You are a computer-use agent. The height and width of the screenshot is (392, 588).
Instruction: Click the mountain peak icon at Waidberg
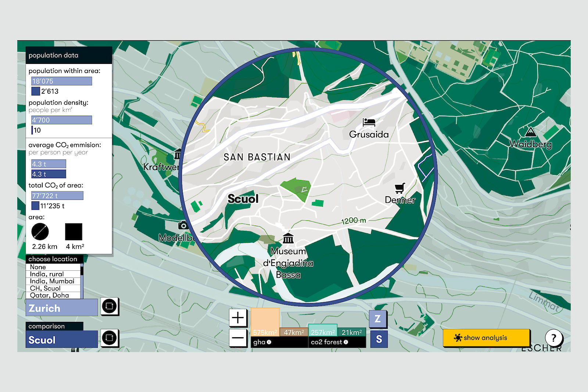tap(530, 131)
